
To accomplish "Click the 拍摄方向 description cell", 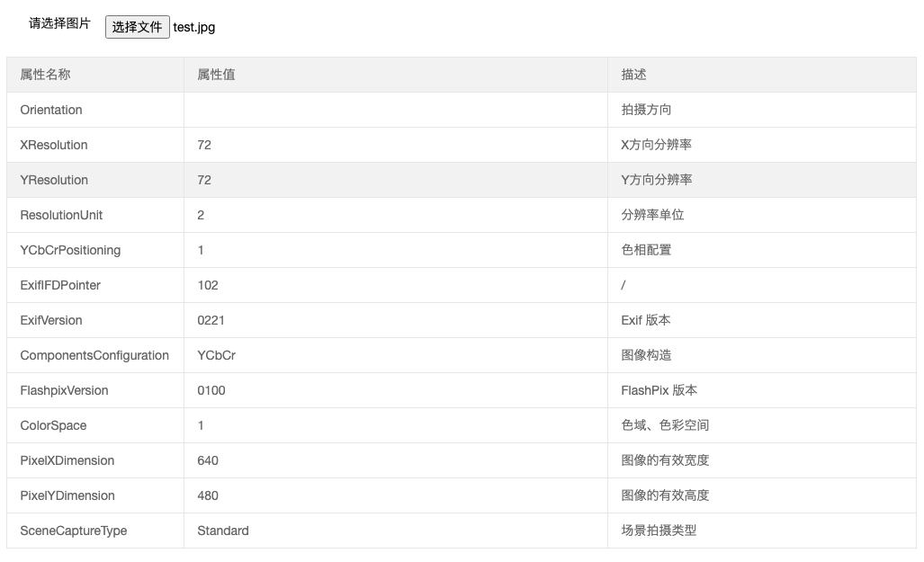I will pos(646,110).
